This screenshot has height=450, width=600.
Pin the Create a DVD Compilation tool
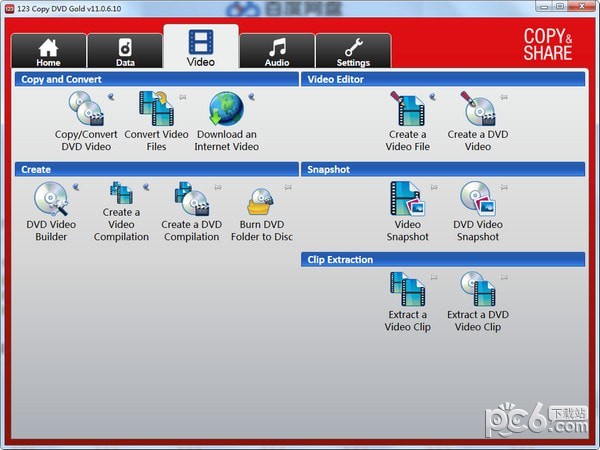pyautogui.click(x=218, y=187)
